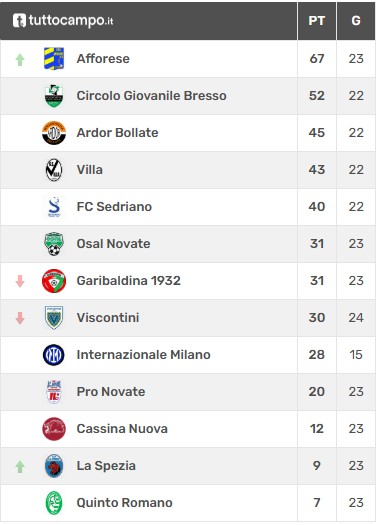Viewport: 376px width, 525px height.
Task: Click the Viscontini shield logo
Action: coord(54,318)
